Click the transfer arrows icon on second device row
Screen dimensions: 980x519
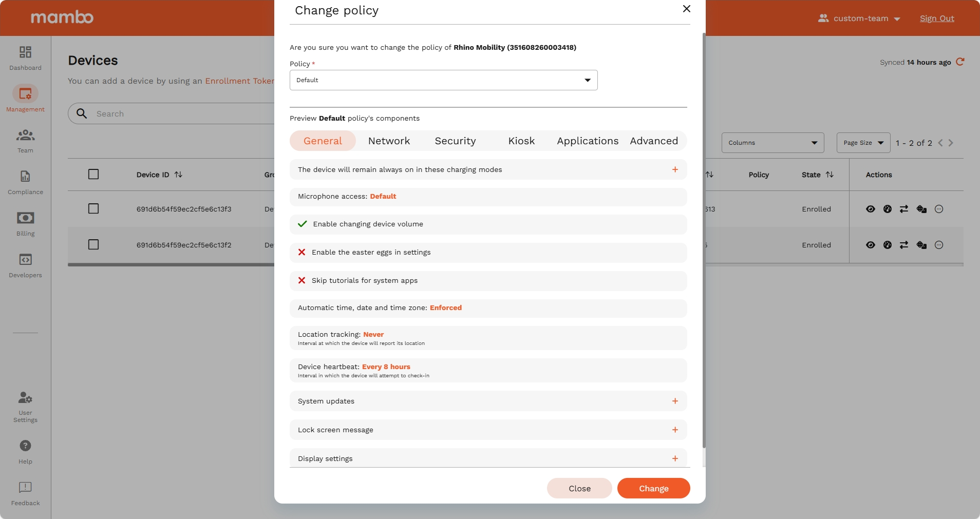point(904,245)
